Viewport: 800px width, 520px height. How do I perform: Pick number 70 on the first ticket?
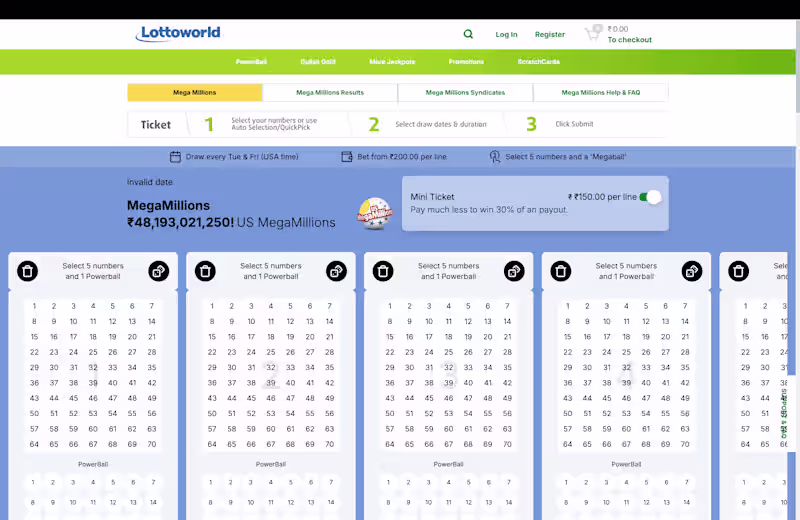(152, 444)
